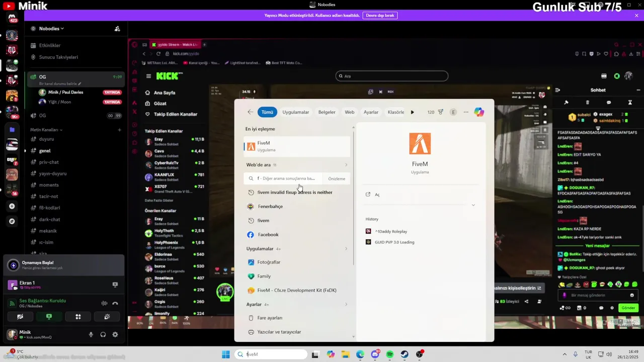Collapse the Metin Kanalları category
644x362 pixels.
point(46,130)
